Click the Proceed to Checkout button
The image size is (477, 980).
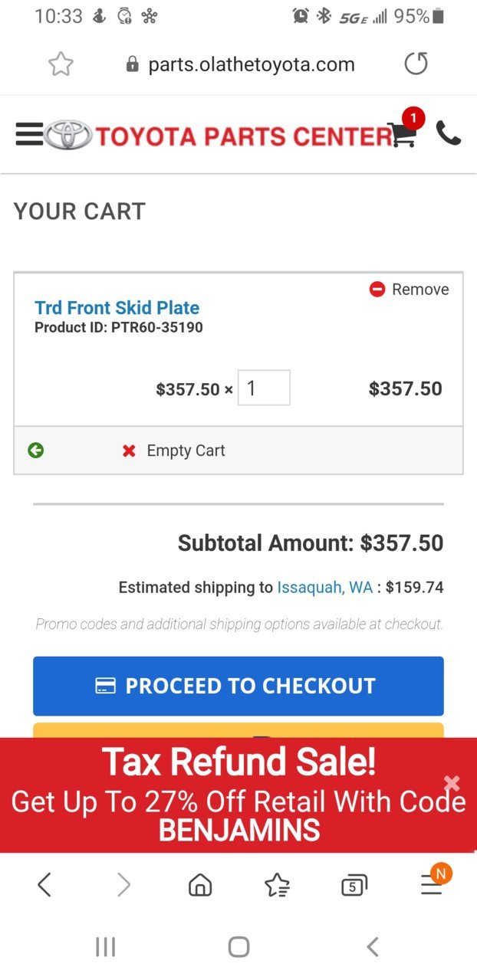[x=238, y=686]
